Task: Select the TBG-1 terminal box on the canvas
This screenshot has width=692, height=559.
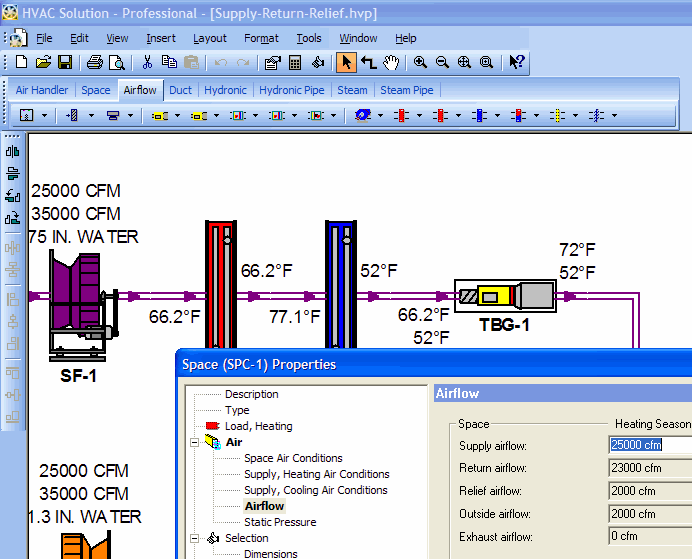Action: (505, 296)
